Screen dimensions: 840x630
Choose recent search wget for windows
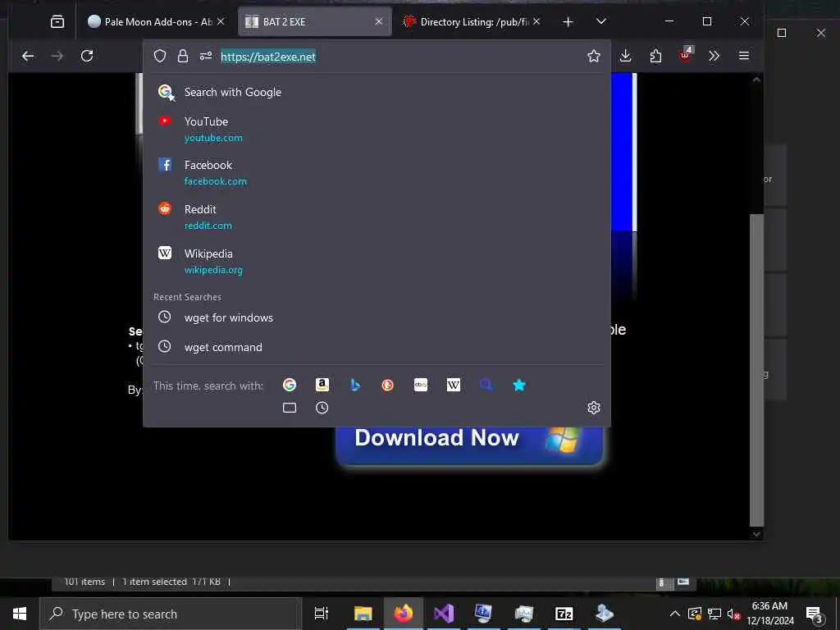[377, 317]
